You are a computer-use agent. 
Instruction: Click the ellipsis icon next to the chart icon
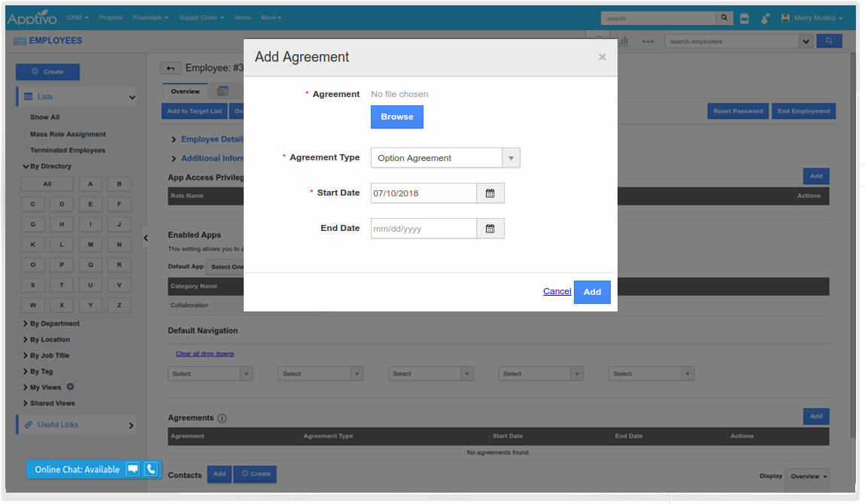click(648, 41)
